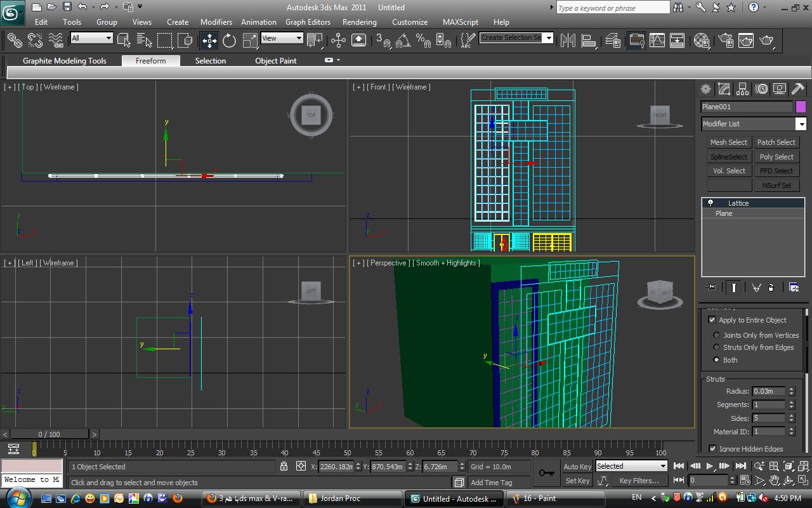Image resolution: width=812 pixels, height=508 pixels.
Task: Open the reference coordinate View dropdown
Action: tap(282, 38)
